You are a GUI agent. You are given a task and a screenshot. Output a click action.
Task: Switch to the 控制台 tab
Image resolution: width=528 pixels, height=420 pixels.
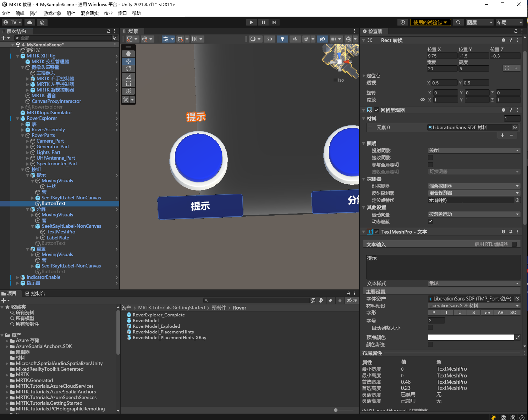[37, 293]
